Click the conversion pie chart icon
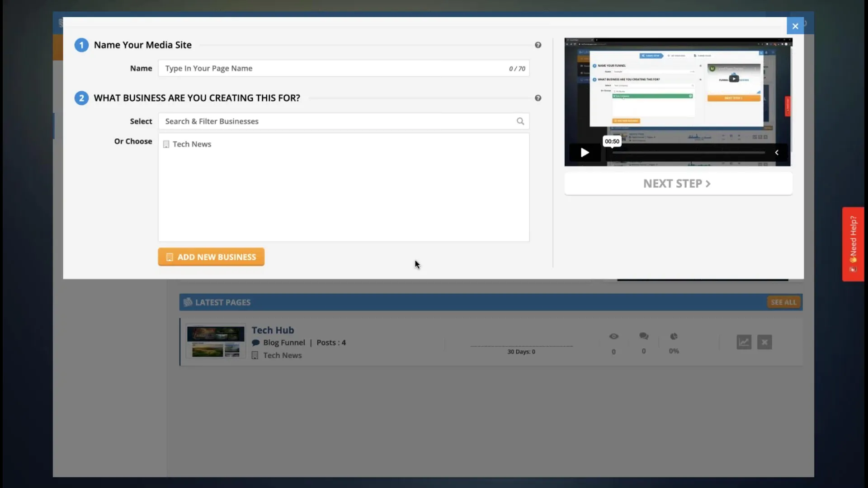Screen dimensions: 868x488 click(x=674, y=336)
